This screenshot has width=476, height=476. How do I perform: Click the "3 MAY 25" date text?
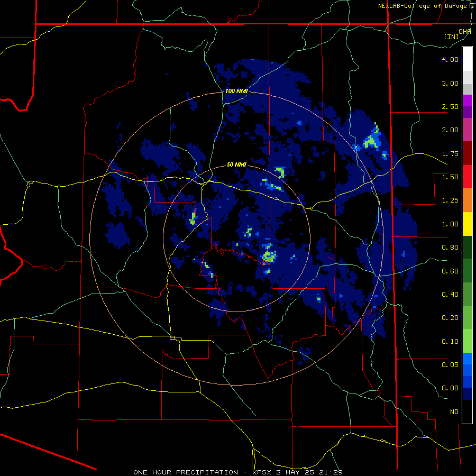[296, 472]
